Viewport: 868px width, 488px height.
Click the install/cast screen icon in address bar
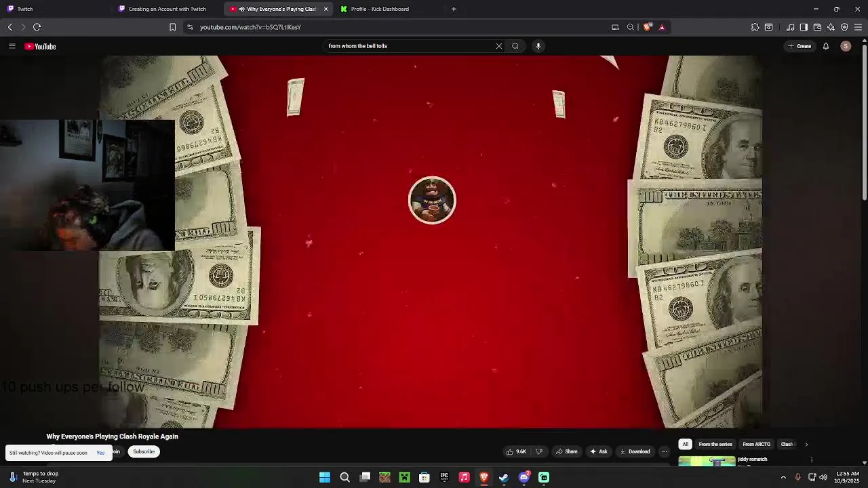(615, 27)
